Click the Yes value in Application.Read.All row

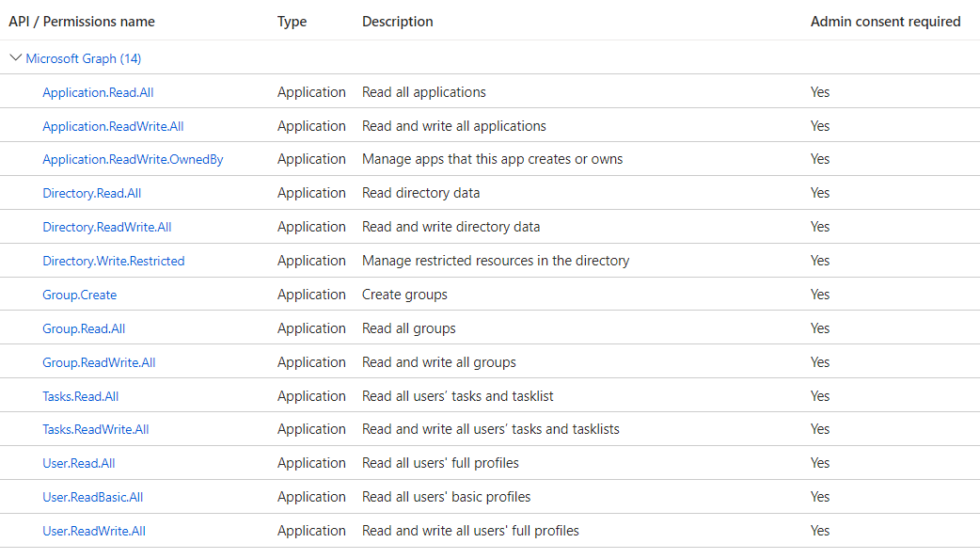pyautogui.click(x=820, y=92)
